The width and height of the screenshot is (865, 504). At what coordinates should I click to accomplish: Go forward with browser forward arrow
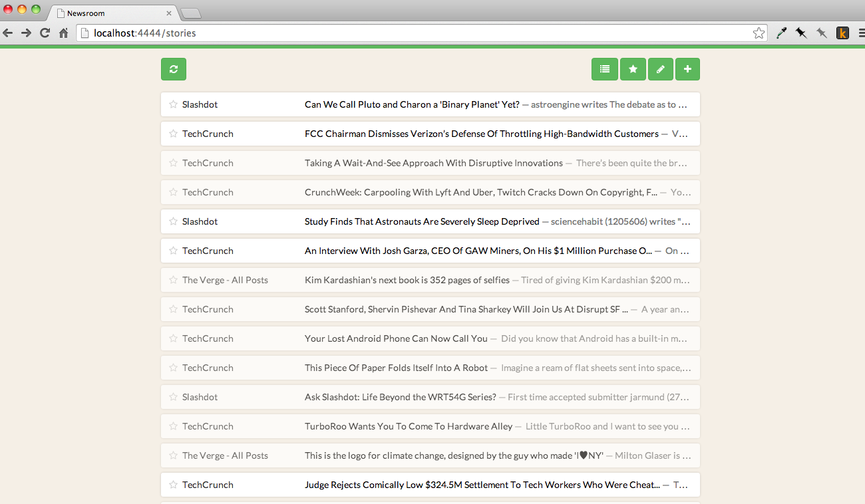coord(26,33)
